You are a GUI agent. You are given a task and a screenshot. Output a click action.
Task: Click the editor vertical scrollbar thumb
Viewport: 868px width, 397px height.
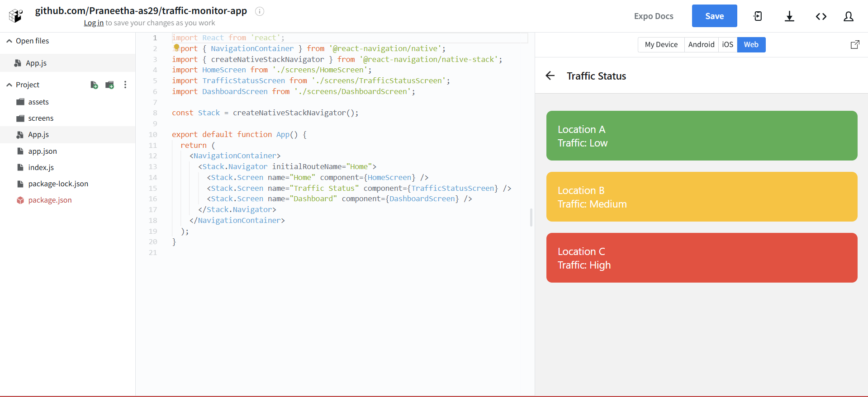tap(531, 217)
